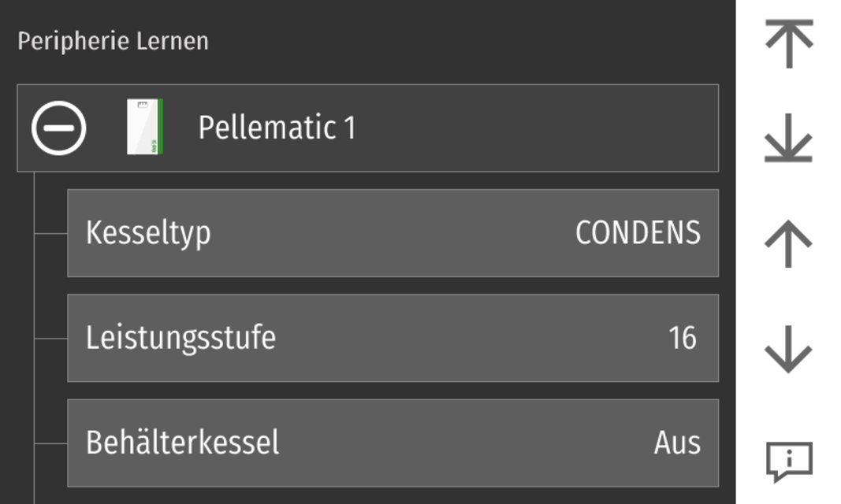
Task: Open the Leistungsstufe setting row
Action: pyautogui.click(x=393, y=338)
